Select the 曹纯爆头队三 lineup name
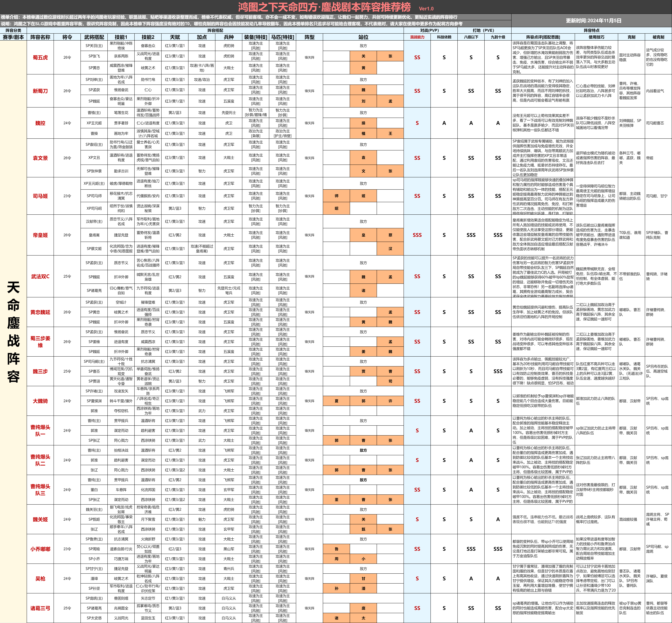The width and height of the screenshot is (672, 623). click(40, 490)
